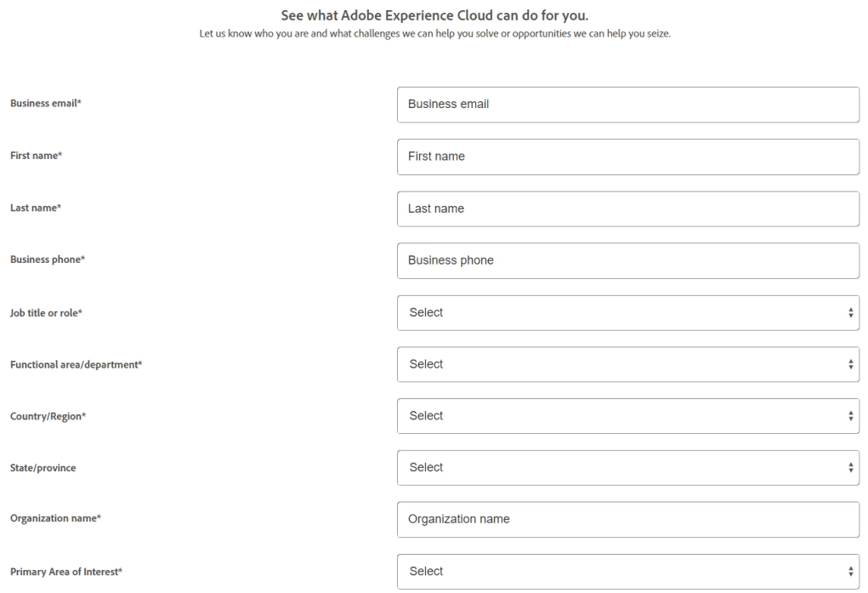
Task: Click the Business phone input field
Action: [627, 260]
